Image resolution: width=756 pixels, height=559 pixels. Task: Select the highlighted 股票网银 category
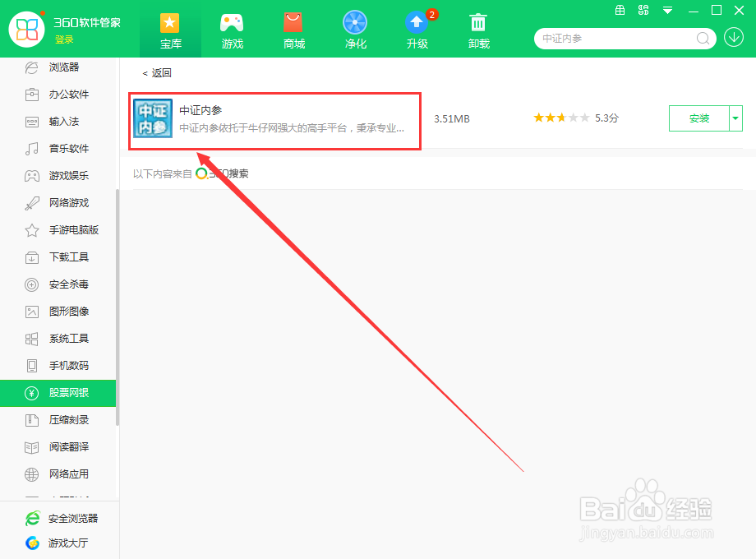(58, 393)
